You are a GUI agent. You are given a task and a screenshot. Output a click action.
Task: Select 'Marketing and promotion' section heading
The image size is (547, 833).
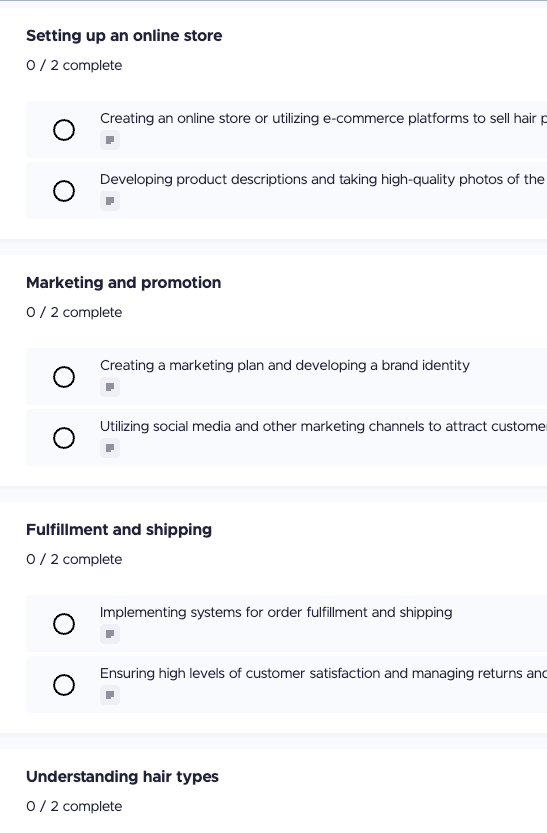(x=124, y=283)
